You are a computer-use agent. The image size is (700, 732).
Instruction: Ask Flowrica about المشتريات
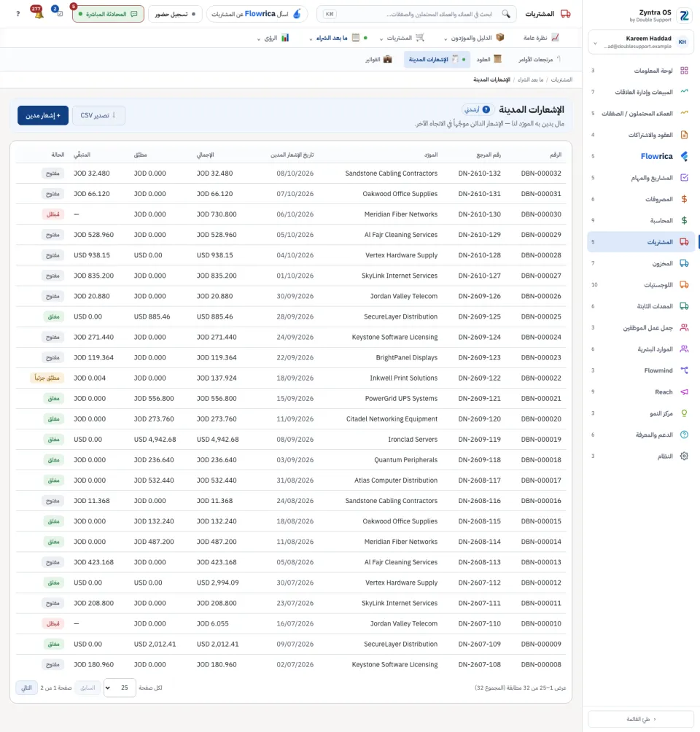[x=257, y=14]
